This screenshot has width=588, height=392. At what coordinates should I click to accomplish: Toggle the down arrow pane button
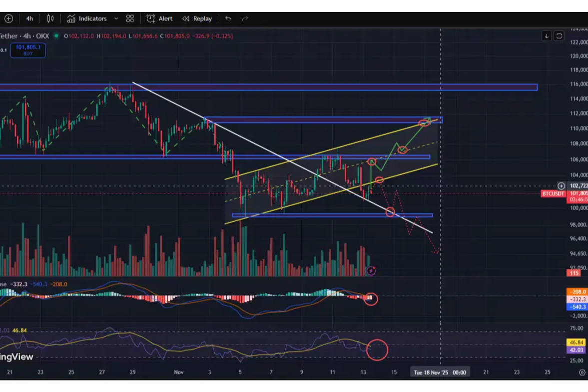(x=547, y=36)
